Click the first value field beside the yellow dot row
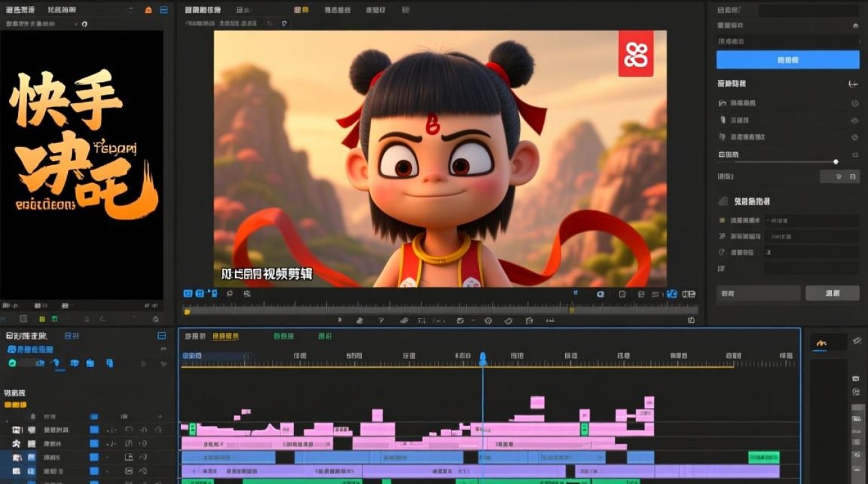The height and width of the screenshot is (484, 868). [x=811, y=221]
